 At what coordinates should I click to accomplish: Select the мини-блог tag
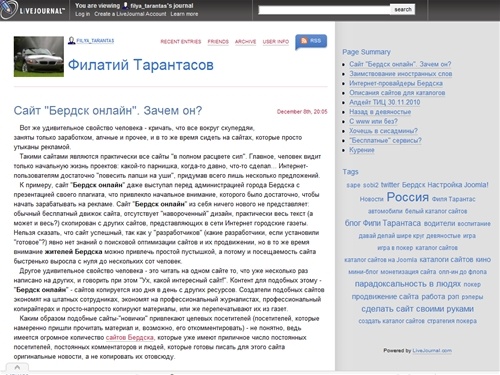click(x=363, y=272)
